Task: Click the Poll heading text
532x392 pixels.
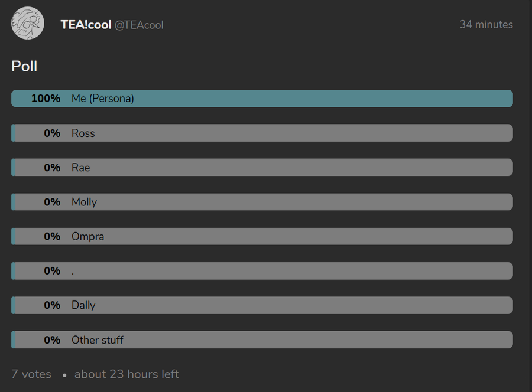Action: click(x=24, y=66)
